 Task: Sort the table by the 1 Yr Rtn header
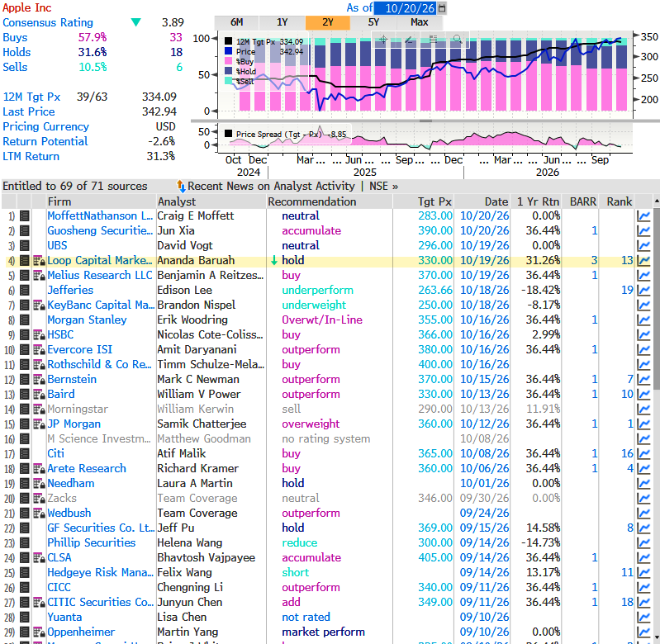click(x=538, y=202)
